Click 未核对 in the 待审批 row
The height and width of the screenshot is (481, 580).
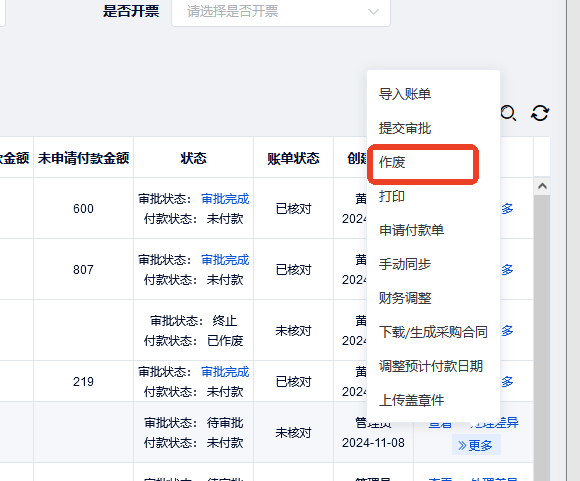tap(293, 433)
